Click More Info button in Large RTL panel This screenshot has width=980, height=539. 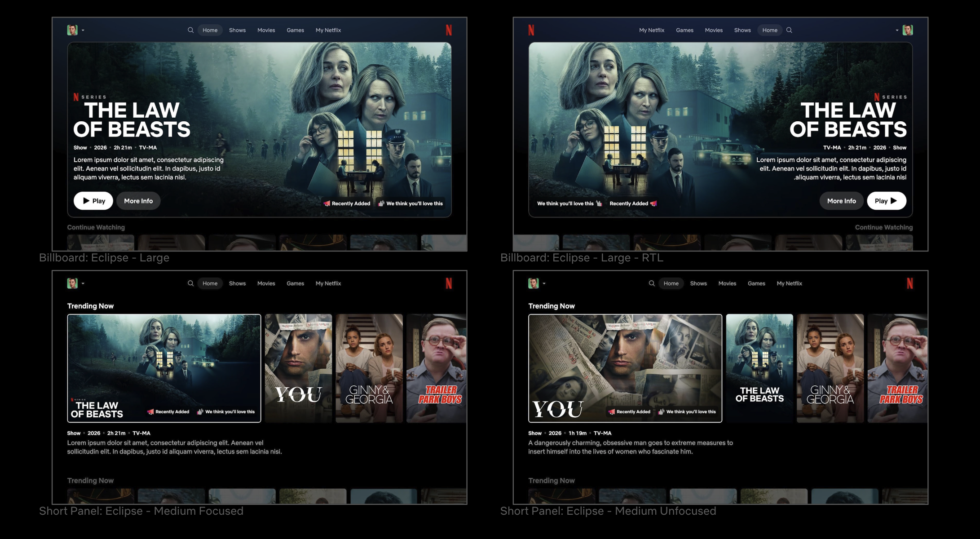[x=842, y=201]
